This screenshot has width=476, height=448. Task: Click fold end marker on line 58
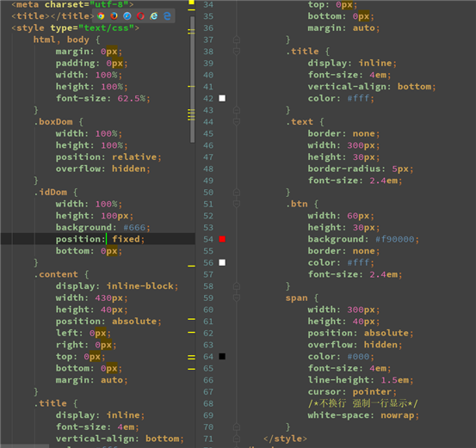(x=237, y=286)
